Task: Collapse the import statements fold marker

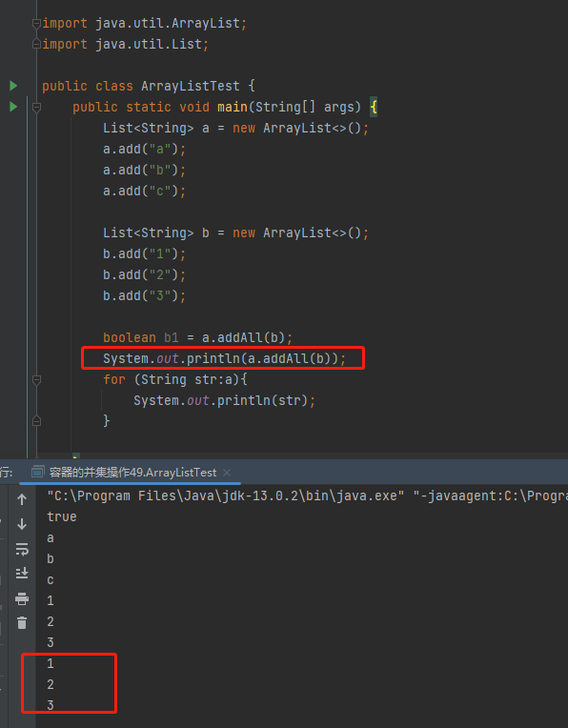Action: (36, 23)
